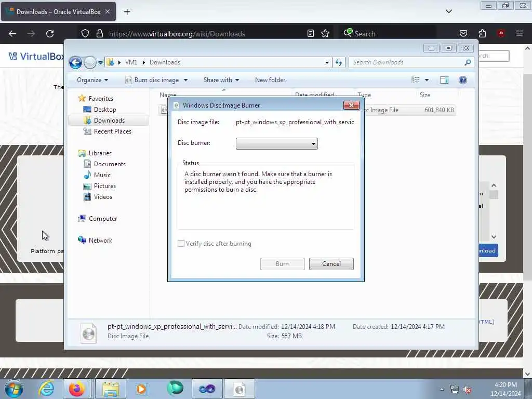Click the uBlock Origin toolbar icon
Image resolution: width=532 pixels, height=399 pixels.
[x=501, y=33]
